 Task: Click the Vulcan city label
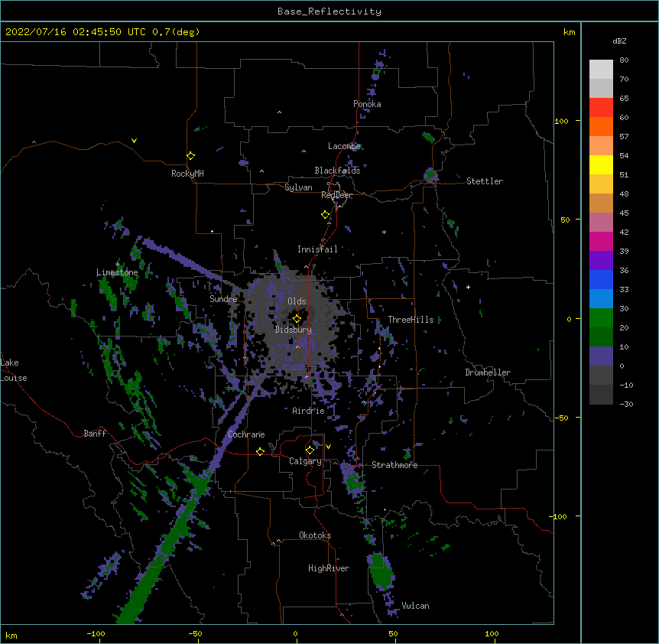click(415, 606)
